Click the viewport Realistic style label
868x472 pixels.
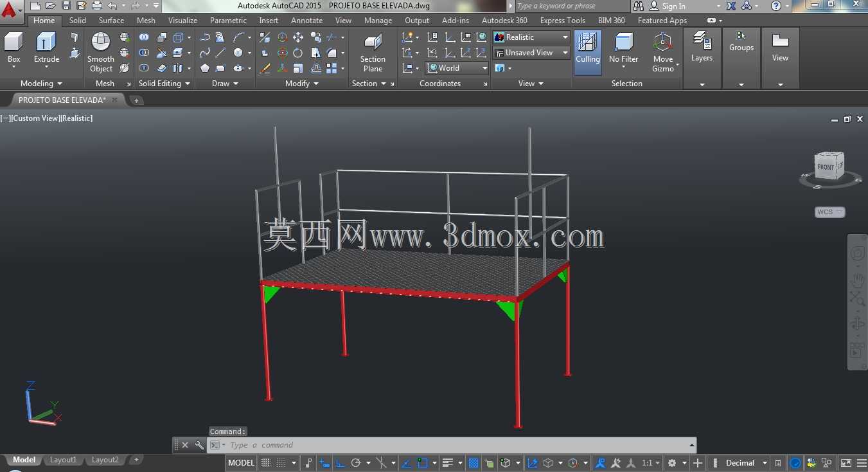click(77, 118)
